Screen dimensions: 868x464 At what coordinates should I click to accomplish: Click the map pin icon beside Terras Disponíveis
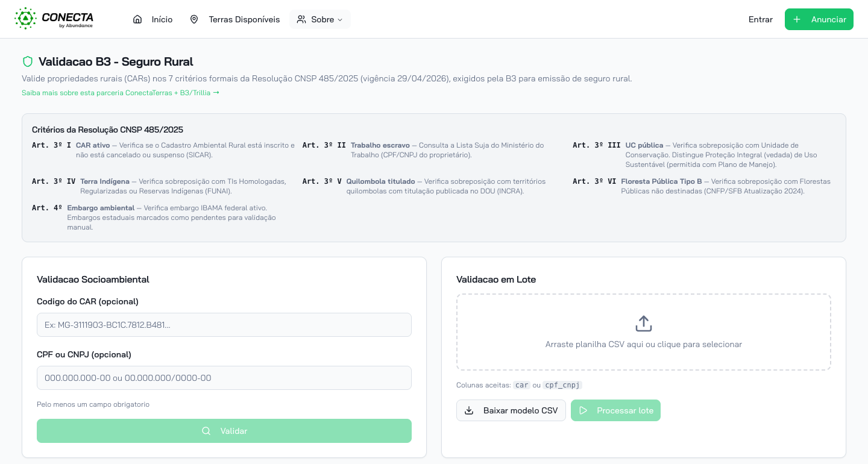[x=194, y=19]
